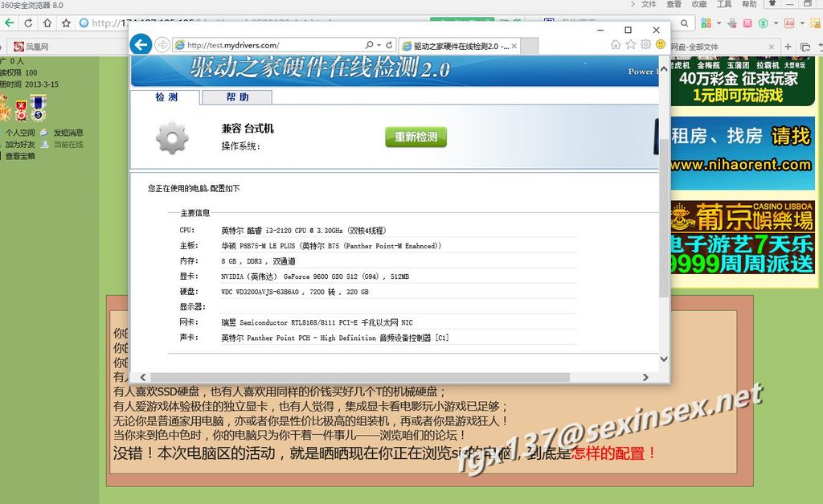
Task: Click 360 tab restore window icon
Action: 805,47
